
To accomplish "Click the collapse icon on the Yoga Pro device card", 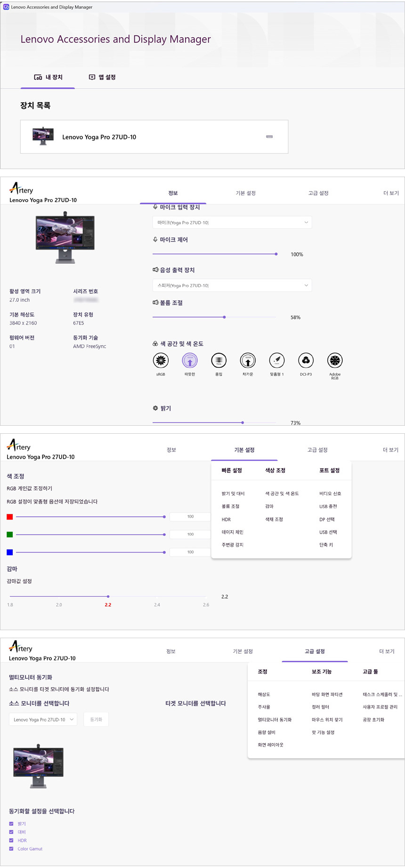I will (269, 137).
